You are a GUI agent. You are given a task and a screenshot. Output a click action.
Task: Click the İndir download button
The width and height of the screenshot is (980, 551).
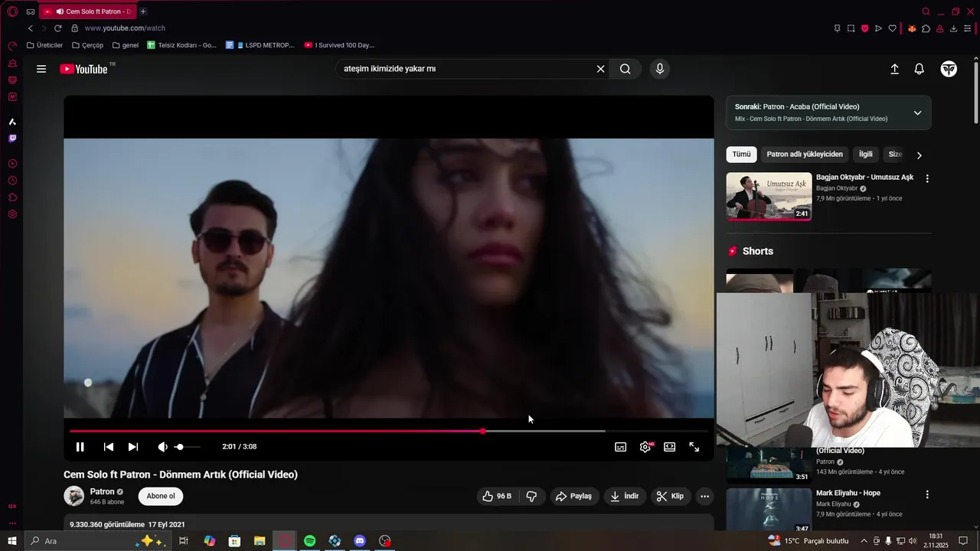coord(625,496)
